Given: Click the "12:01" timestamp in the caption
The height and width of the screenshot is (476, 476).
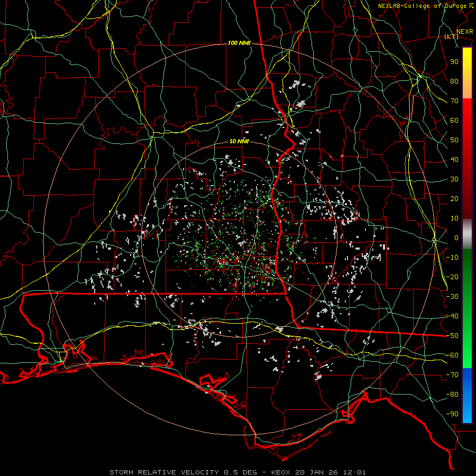Looking at the screenshot, I should coord(354,472).
